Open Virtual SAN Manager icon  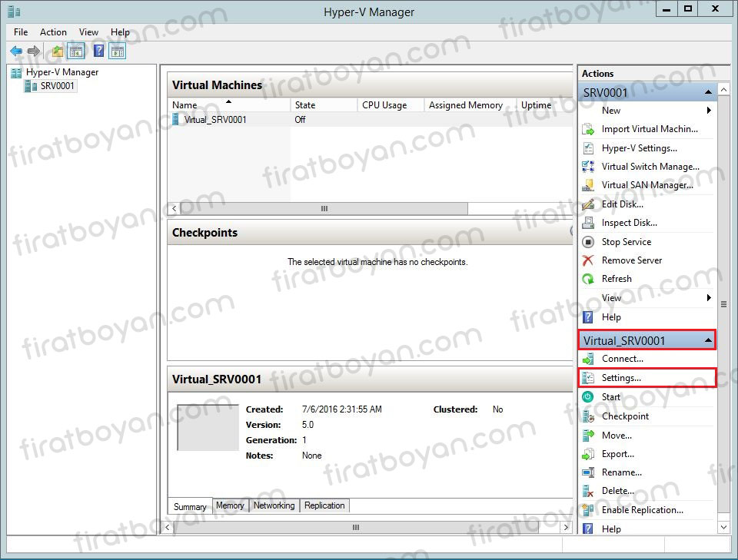click(588, 185)
